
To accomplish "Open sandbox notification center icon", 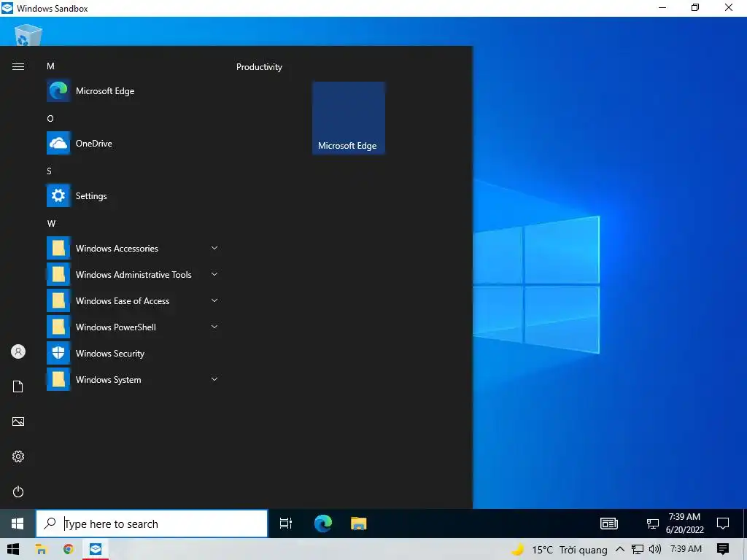I will pos(723,524).
